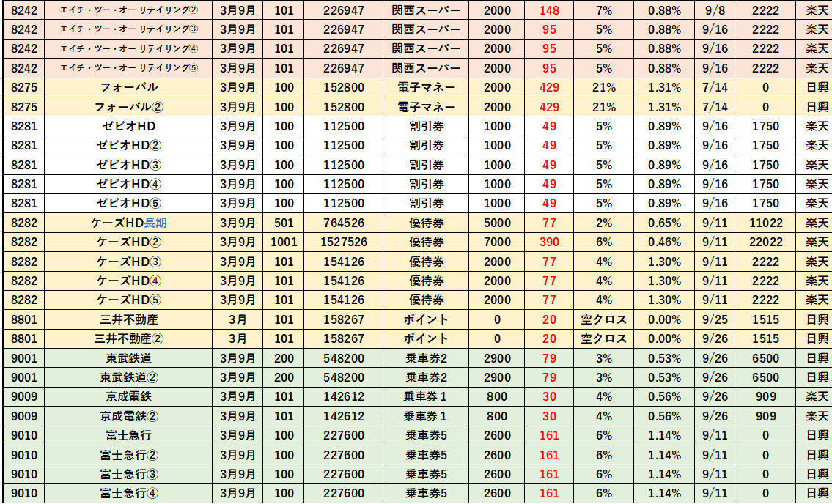Select the 9/25 date cell
This screenshot has width=832, height=504.
coord(715,319)
